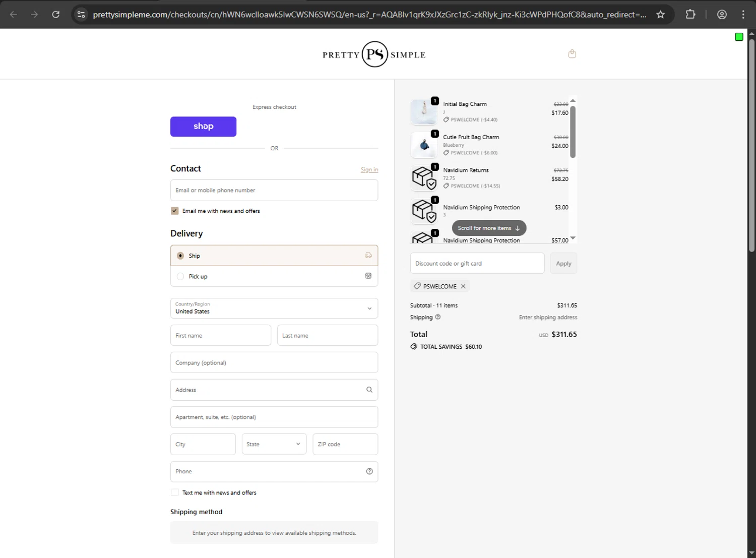The image size is (756, 558).
Task: Click the green square indicator in corner
Action: (739, 37)
